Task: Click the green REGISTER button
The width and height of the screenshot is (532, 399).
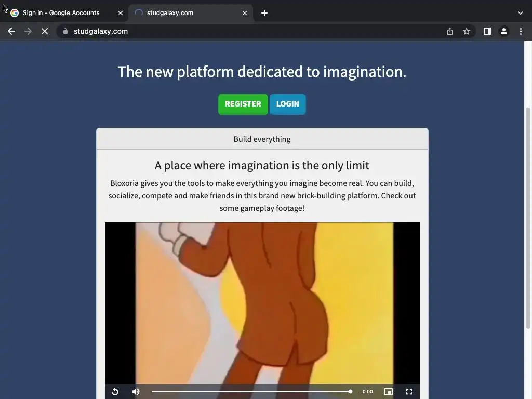Action: pyautogui.click(x=243, y=104)
